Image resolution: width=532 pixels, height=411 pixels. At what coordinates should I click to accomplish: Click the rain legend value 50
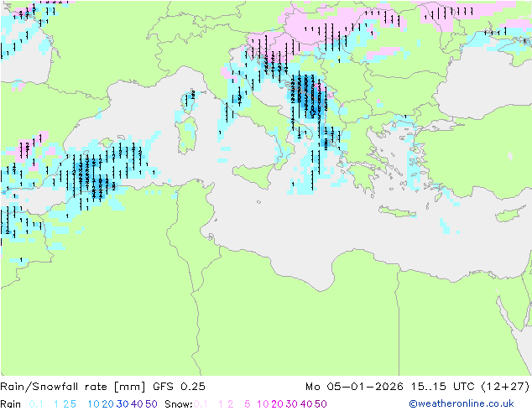click(x=151, y=404)
